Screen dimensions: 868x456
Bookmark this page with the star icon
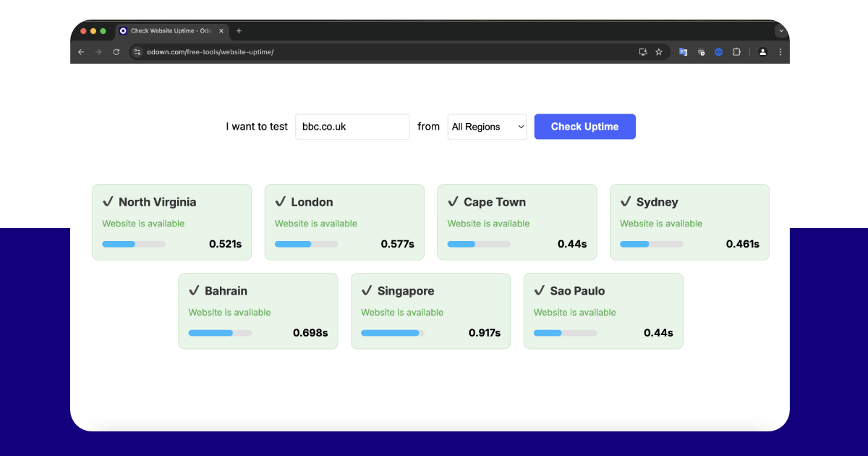(x=659, y=52)
